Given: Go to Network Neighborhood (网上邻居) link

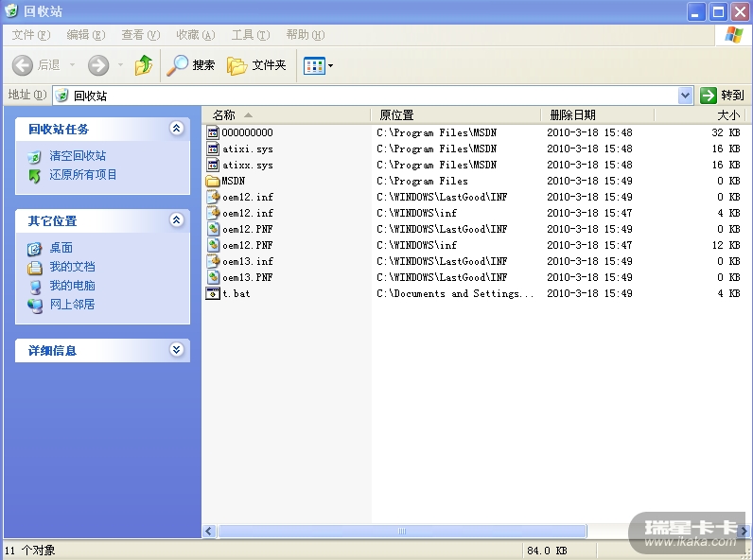Looking at the screenshot, I should click(72, 305).
